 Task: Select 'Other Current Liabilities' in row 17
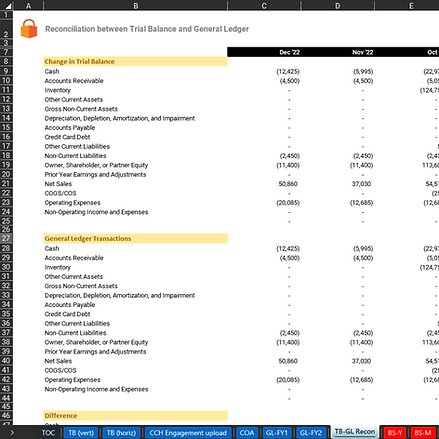tap(77, 146)
